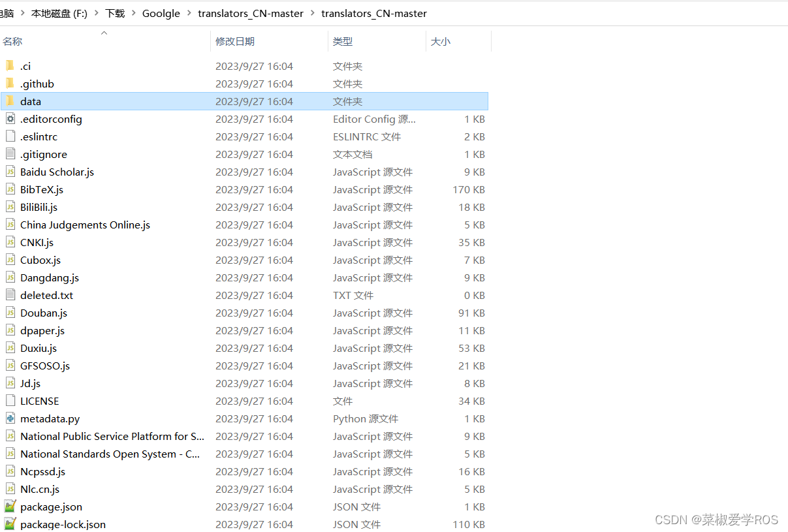Click the BiliBili.js file icon
788x532 pixels.
tap(10, 207)
